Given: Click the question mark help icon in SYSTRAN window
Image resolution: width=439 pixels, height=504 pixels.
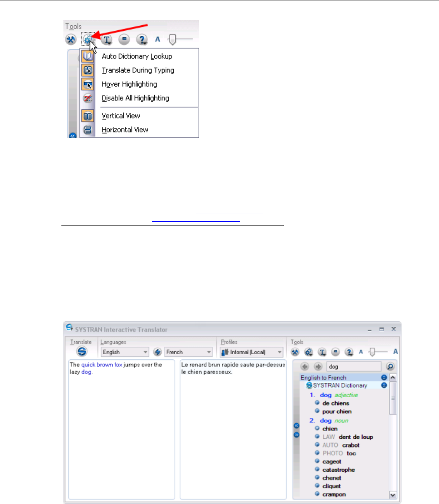Looking at the screenshot, I should tap(349, 352).
